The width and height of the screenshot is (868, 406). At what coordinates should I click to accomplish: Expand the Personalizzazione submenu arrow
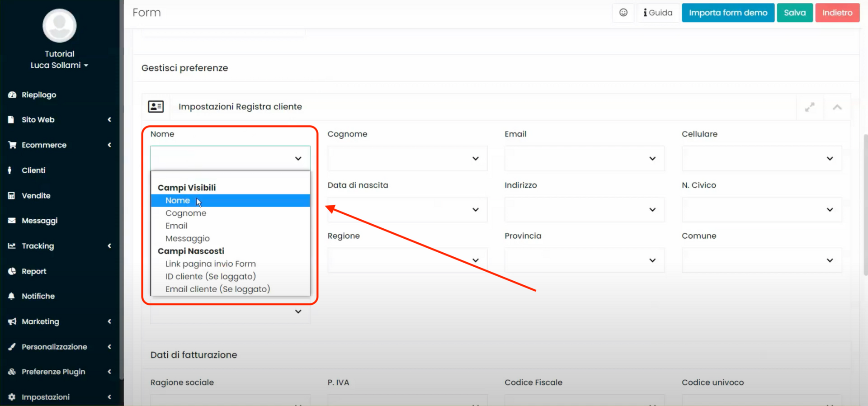[109, 346]
